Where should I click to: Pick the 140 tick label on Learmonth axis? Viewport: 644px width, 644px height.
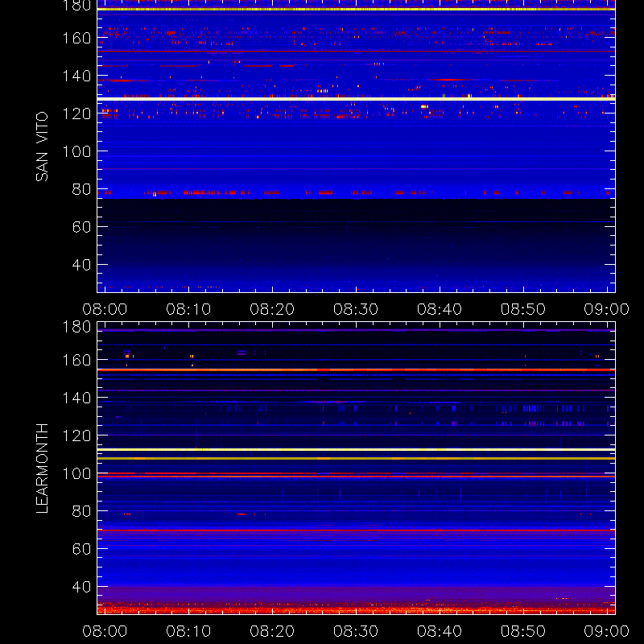(76, 398)
